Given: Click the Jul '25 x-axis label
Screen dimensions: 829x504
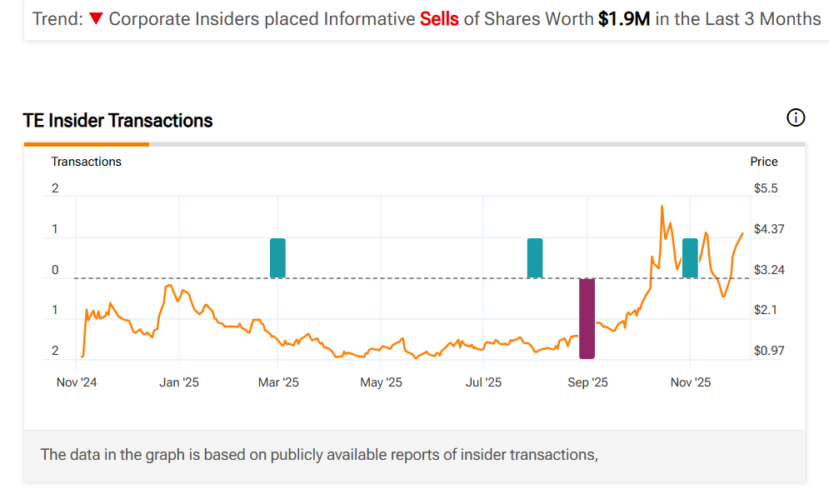Looking at the screenshot, I should point(483,382).
